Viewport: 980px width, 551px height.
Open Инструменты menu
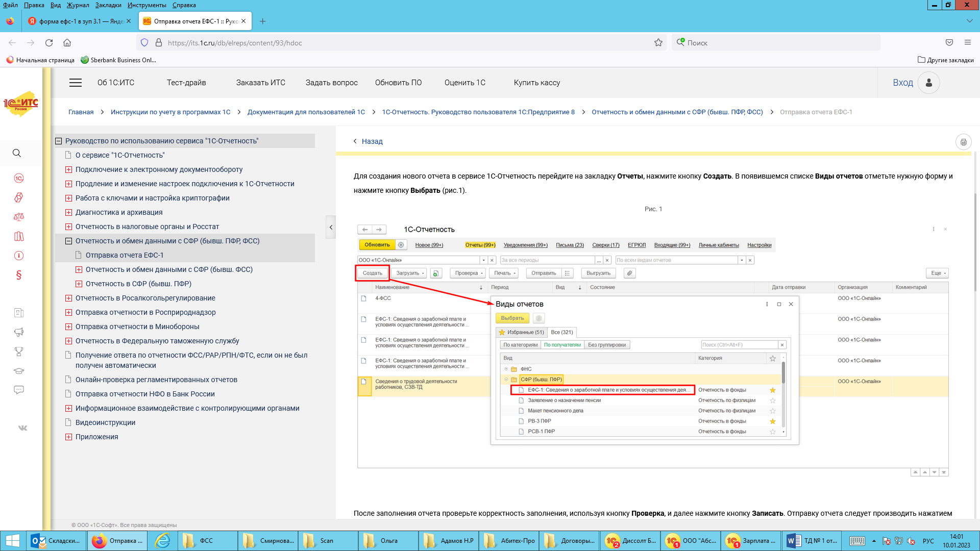[147, 5]
